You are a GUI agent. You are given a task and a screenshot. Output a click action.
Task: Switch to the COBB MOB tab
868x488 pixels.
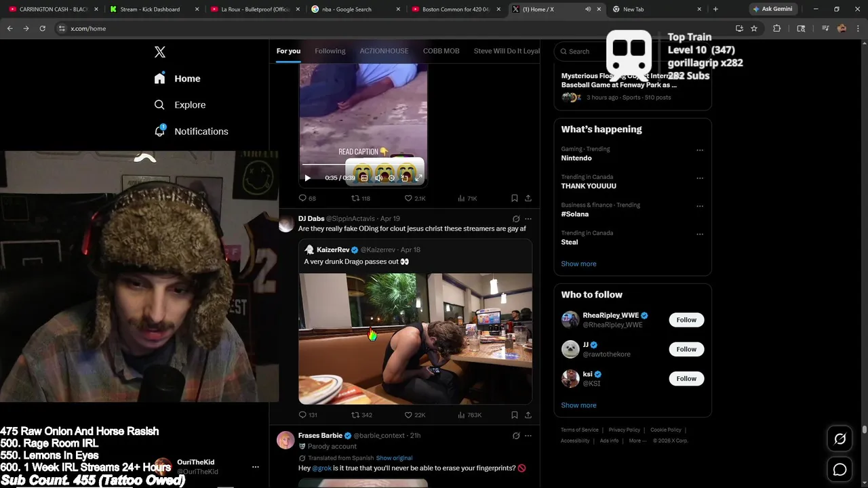click(x=441, y=51)
